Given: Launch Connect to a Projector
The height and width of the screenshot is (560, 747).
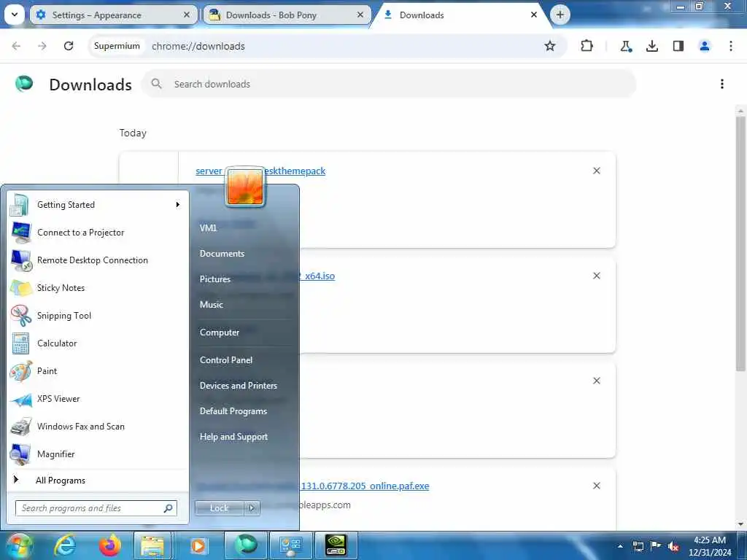Looking at the screenshot, I should (x=98, y=233).
